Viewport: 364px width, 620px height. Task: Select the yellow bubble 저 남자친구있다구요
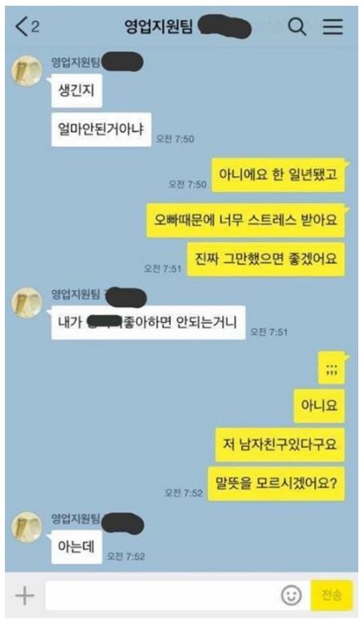click(280, 445)
